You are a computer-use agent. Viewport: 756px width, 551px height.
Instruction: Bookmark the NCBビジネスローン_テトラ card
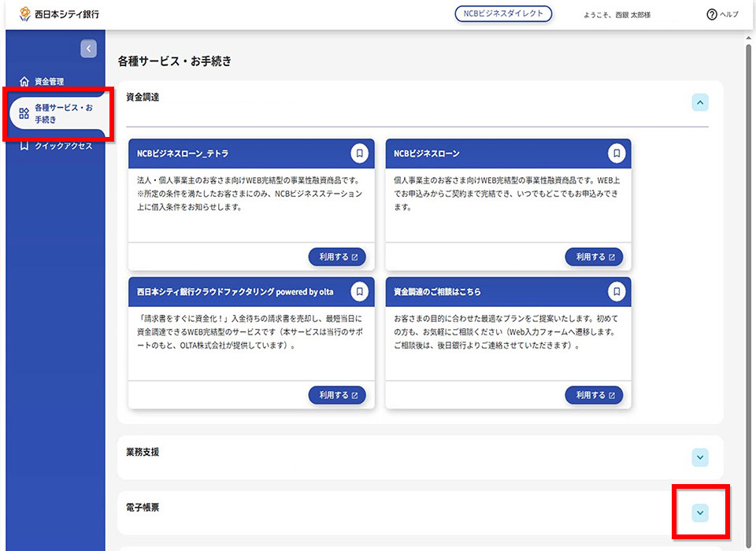point(359,153)
